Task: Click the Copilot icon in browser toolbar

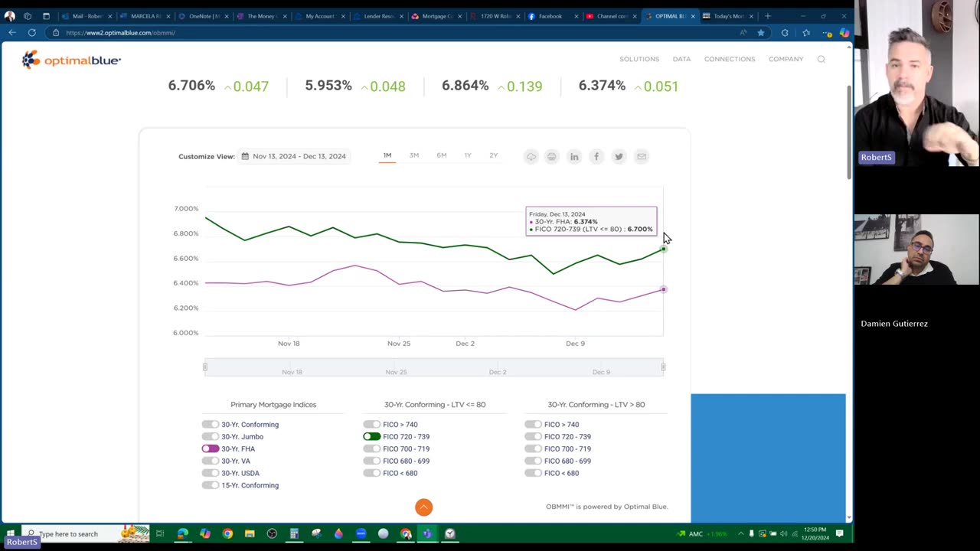Action: tap(844, 33)
